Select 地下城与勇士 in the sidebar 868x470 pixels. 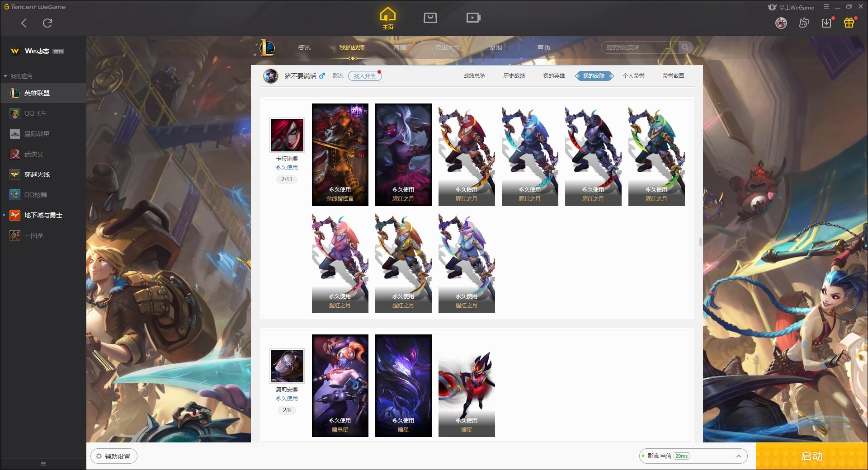coord(43,215)
